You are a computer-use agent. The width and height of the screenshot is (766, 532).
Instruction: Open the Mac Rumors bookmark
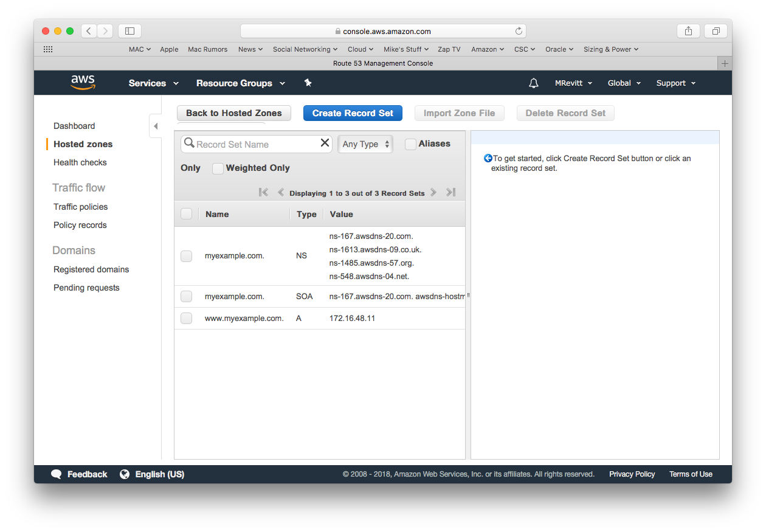click(207, 49)
